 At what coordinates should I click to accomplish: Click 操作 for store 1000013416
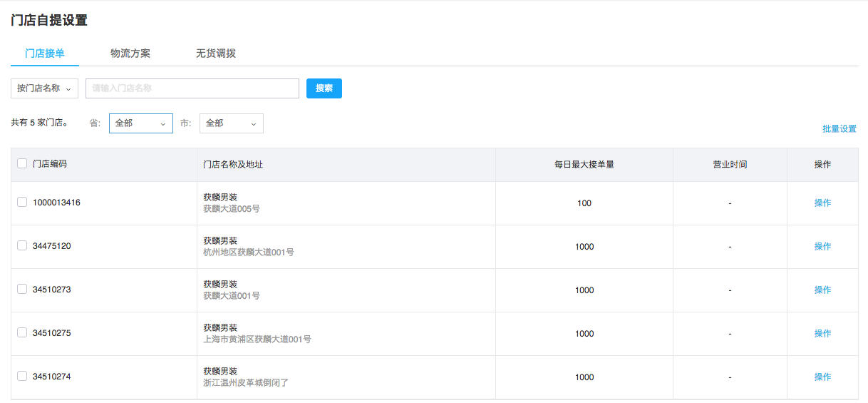[822, 203]
